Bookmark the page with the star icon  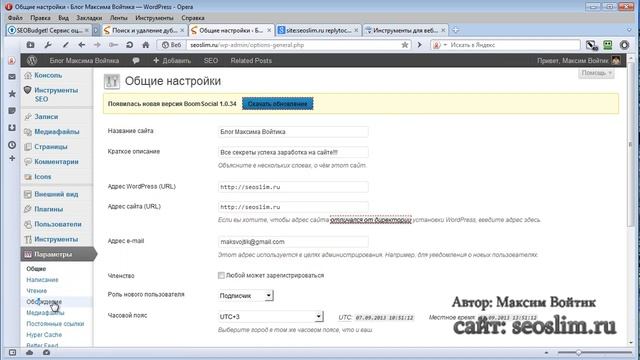click(404, 45)
